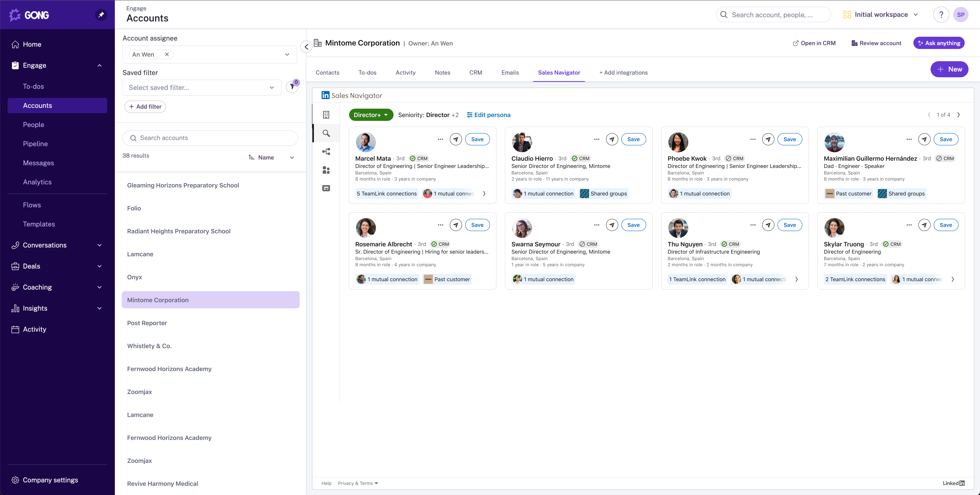The width and height of the screenshot is (980, 495).
Task: Show more highlights for Thu Nguyen
Action: pos(796,279)
